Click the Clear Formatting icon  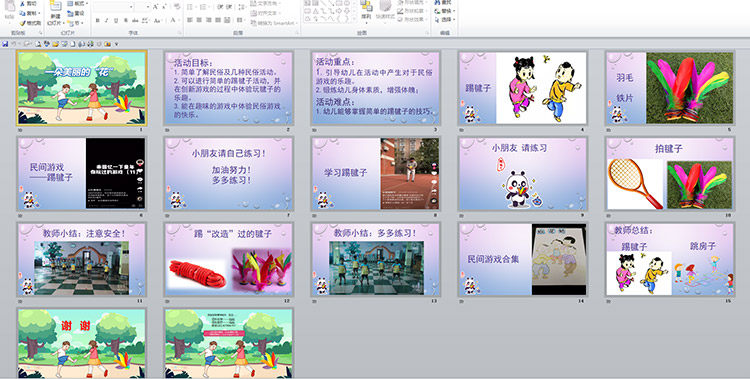(x=176, y=7)
